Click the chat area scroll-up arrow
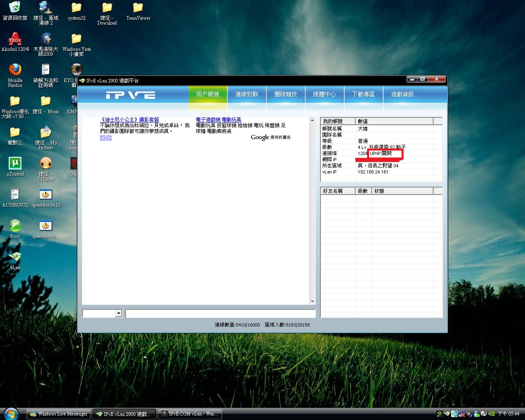Image resolution: width=525 pixels, height=420 pixels. coord(312,121)
